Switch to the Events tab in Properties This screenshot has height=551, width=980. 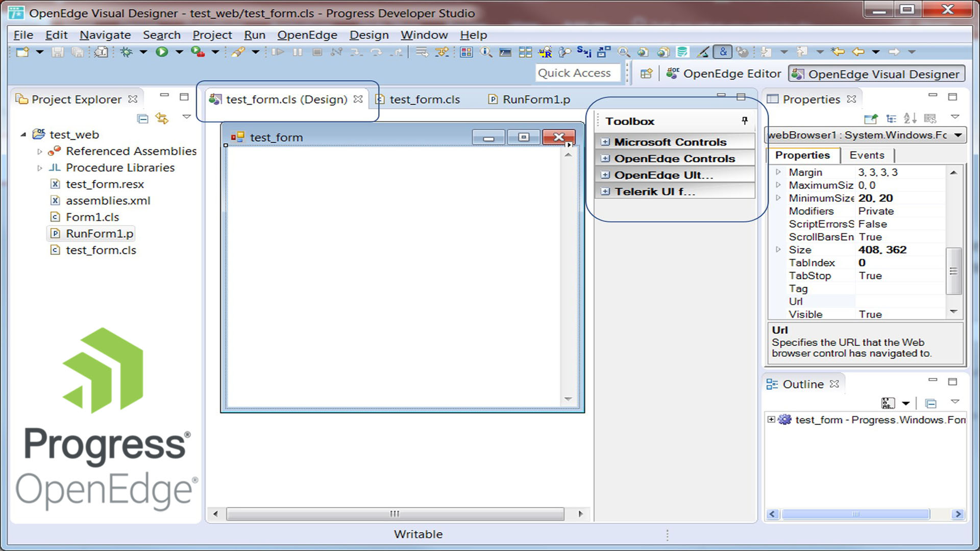tap(867, 155)
